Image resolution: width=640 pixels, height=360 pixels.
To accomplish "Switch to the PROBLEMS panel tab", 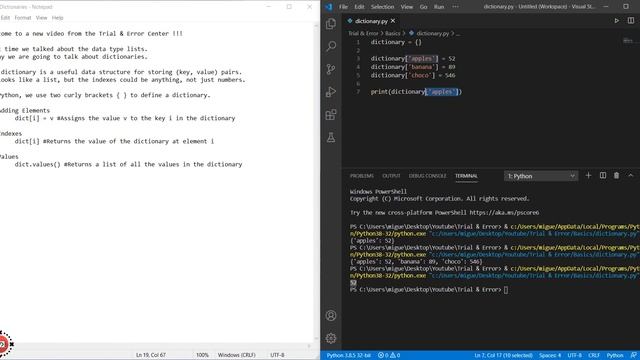I will pyautogui.click(x=362, y=176).
